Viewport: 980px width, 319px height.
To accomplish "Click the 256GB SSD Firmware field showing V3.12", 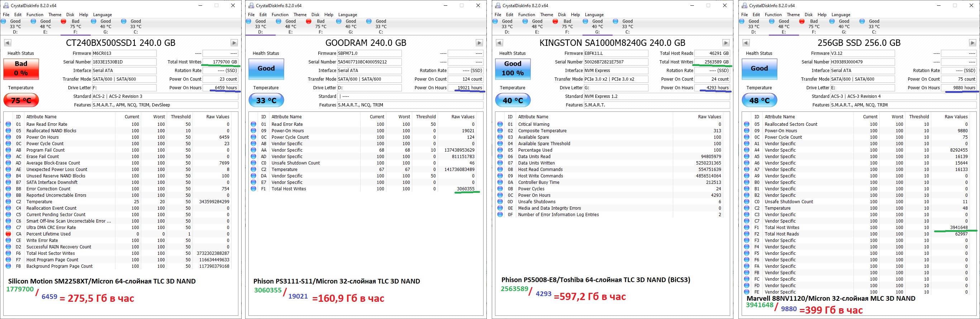I will point(862,53).
